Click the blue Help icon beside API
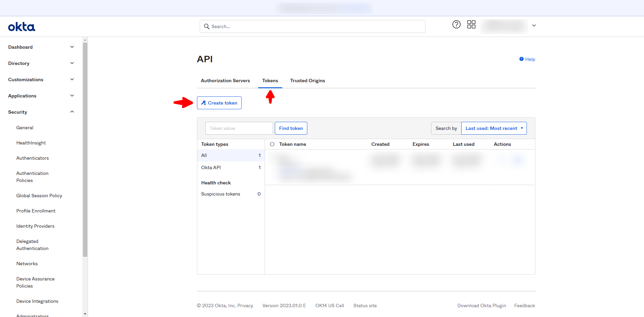This screenshot has height=317, width=644. [521, 59]
